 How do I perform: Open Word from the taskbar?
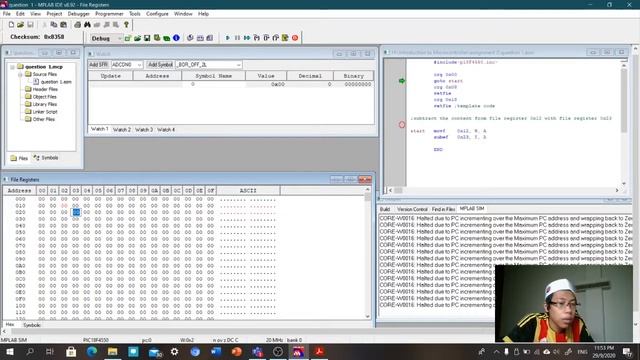click(216, 351)
